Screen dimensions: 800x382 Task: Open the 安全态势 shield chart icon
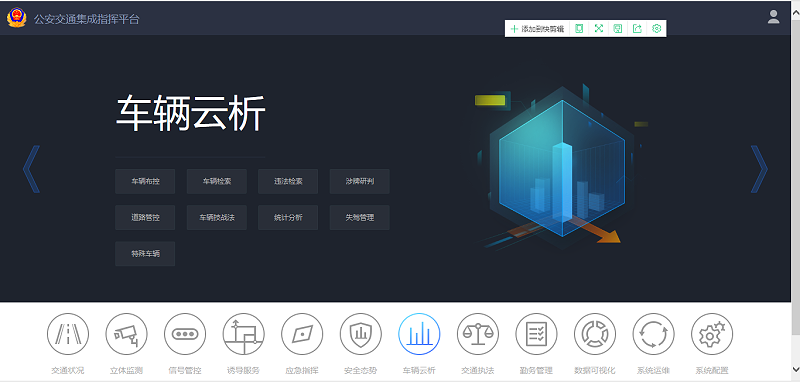pos(361,334)
